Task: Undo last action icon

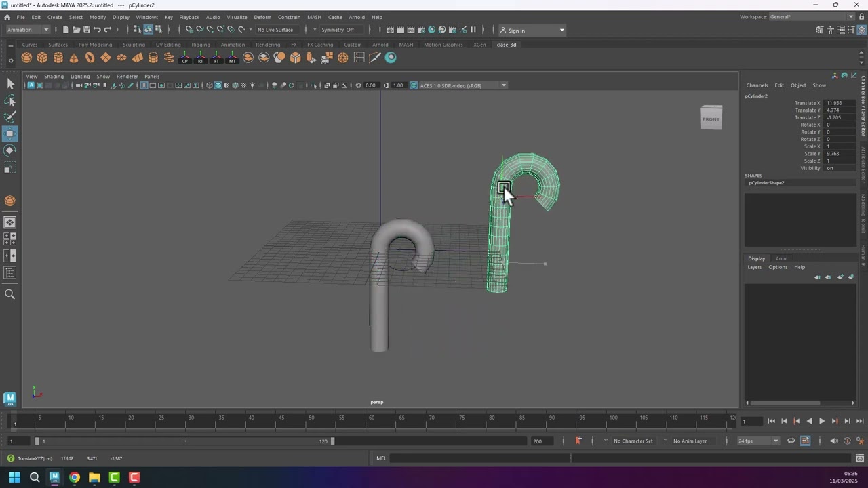Action: (97, 30)
